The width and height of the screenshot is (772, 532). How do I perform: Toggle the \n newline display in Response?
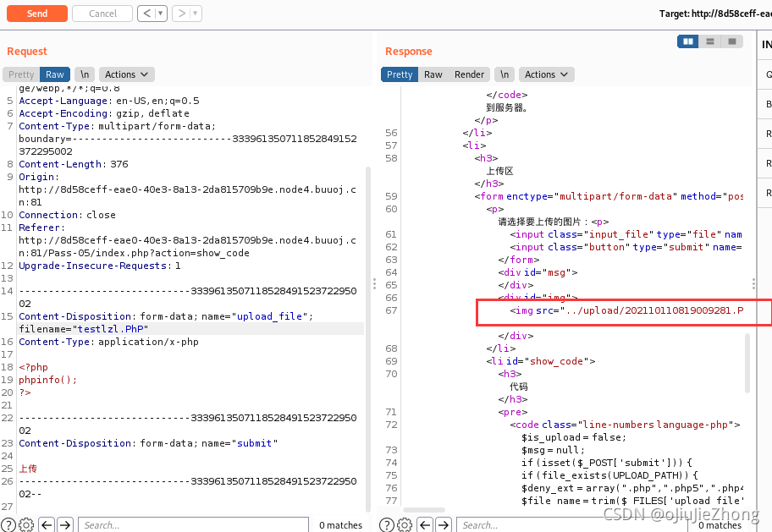click(x=505, y=74)
